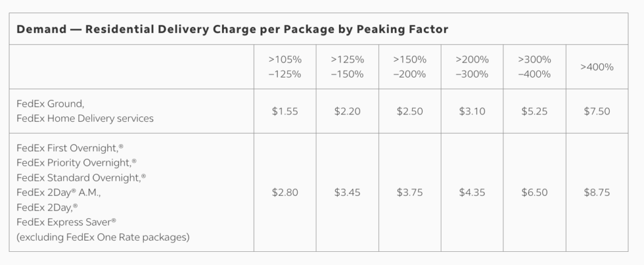The height and width of the screenshot is (265, 644).
Task: Click the $3.10 charge cell
Action: click(x=472, y=111)
